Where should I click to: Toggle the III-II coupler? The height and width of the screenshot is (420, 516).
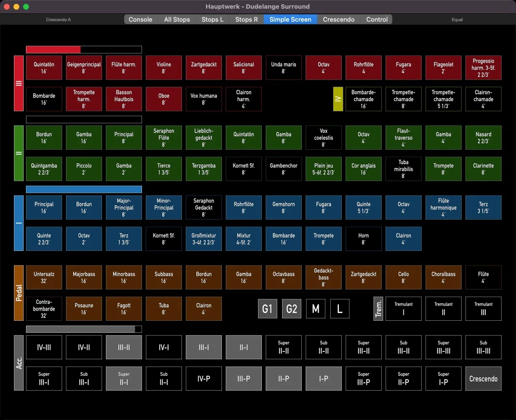pyautogui.click(x=124, y=347)
